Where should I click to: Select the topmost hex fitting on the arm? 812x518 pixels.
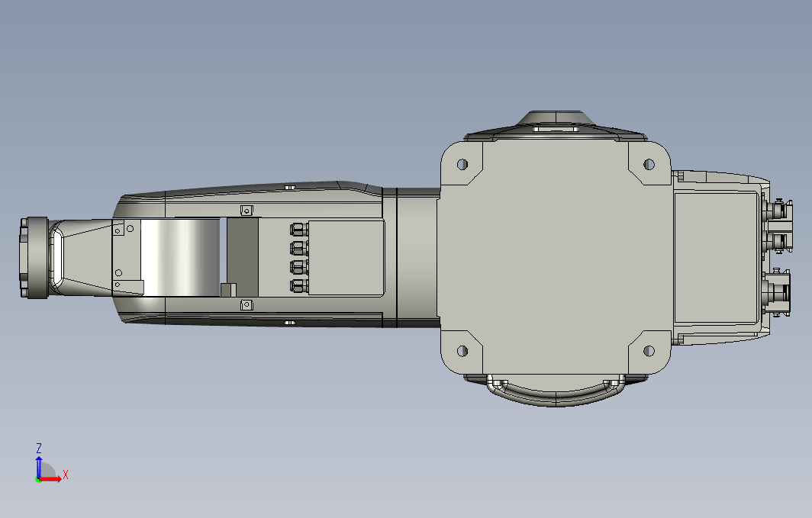(x=299, y=229)
